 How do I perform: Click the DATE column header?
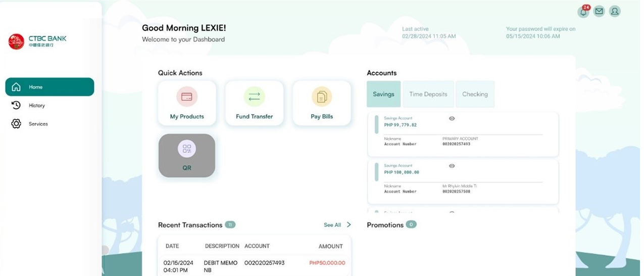172,246
